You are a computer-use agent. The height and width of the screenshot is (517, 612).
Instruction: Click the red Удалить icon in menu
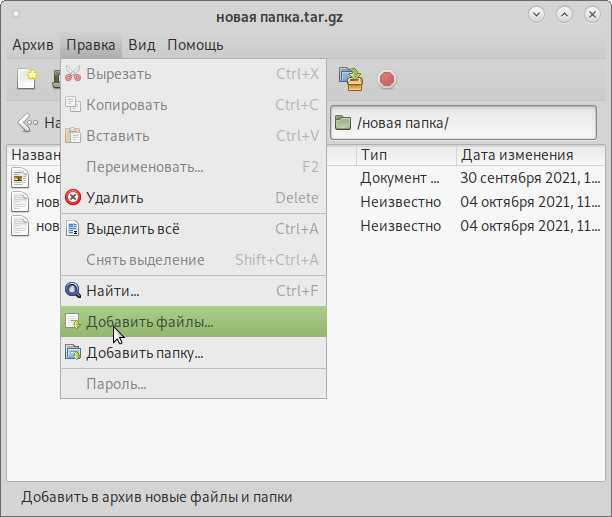click(x=73, y=198)
